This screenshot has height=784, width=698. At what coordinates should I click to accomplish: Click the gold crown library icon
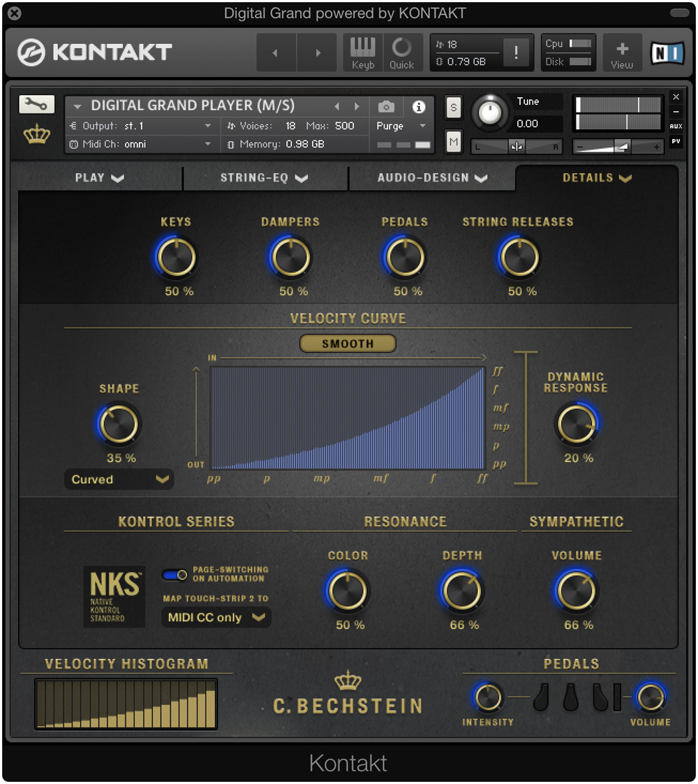pos(37,135)
